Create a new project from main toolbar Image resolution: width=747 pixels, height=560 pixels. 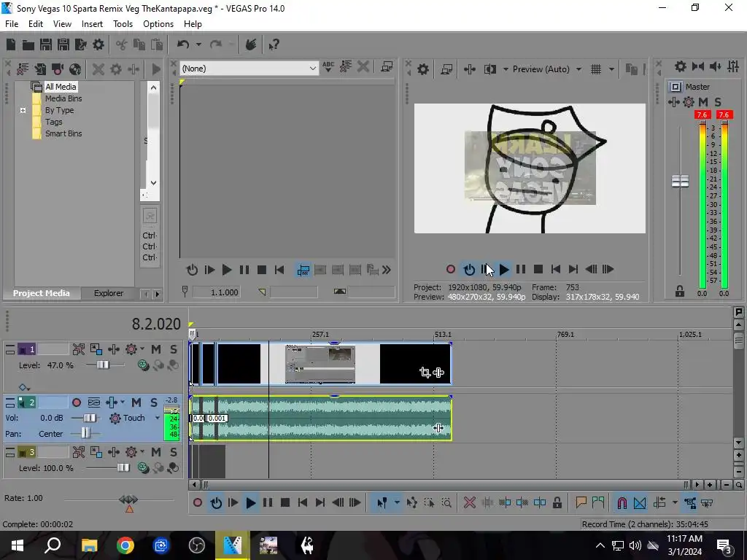pyautogui.click(x=11, y=44)
